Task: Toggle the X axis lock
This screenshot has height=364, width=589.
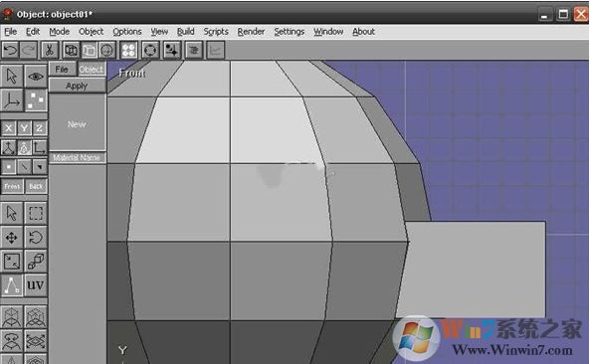Action: pos(9,128)
